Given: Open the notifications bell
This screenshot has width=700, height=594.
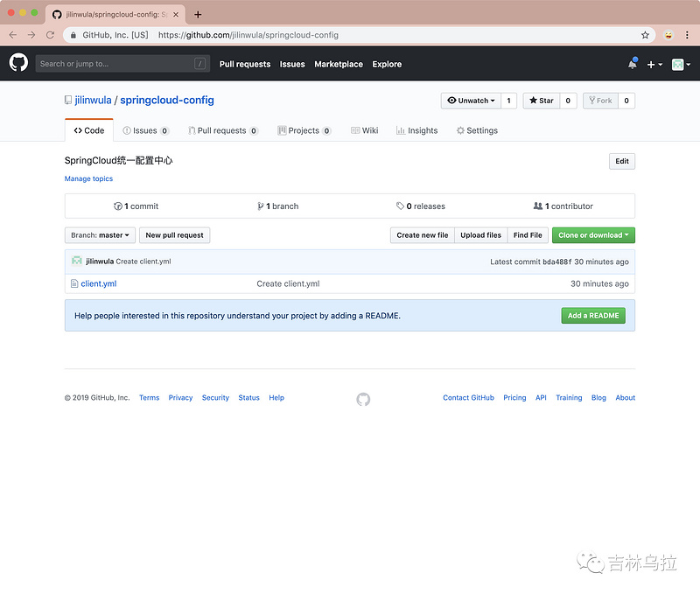Looking at the screenshot, I should [632, 64].
